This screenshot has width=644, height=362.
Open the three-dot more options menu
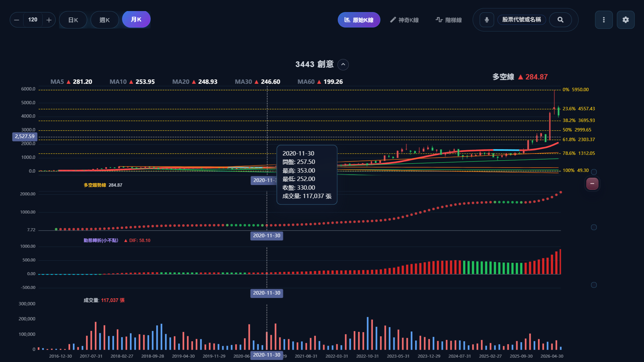[x=604, y=20]
